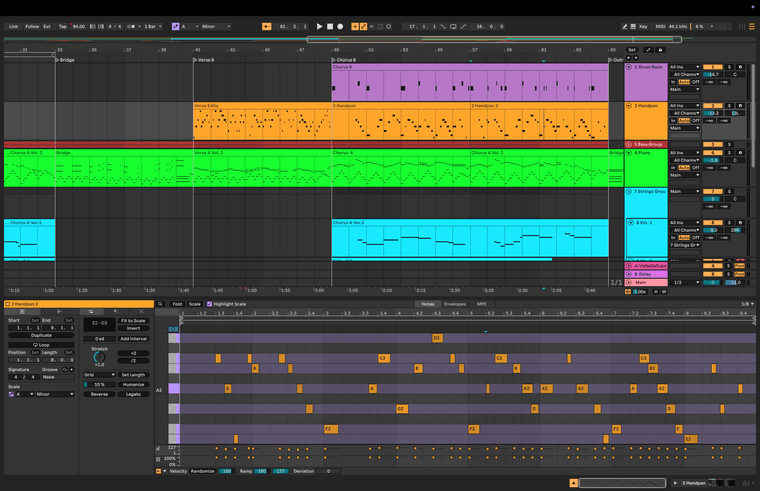Switch to the Notes tab
The width and height of the screenshot is (760, 491).
(x=428, y=304)
